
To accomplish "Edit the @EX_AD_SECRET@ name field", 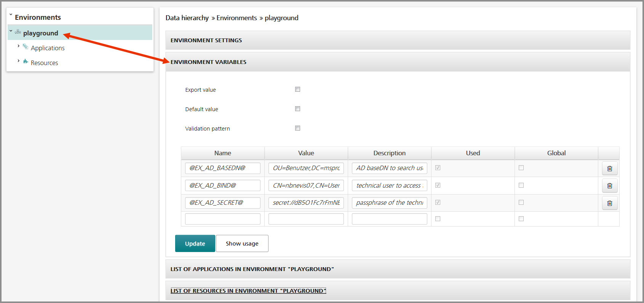I will 223,203.
